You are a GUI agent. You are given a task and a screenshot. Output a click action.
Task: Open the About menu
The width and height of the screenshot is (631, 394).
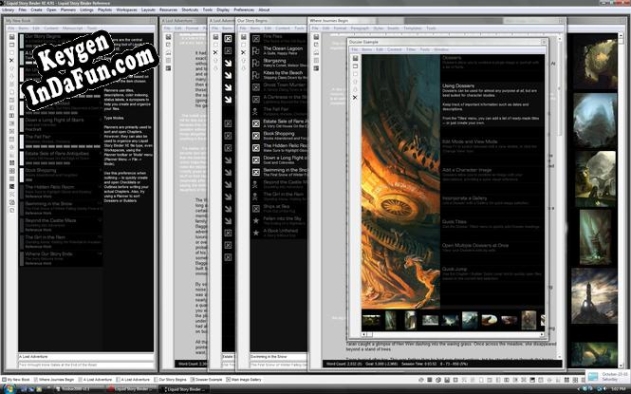click(x=264, y=10)
